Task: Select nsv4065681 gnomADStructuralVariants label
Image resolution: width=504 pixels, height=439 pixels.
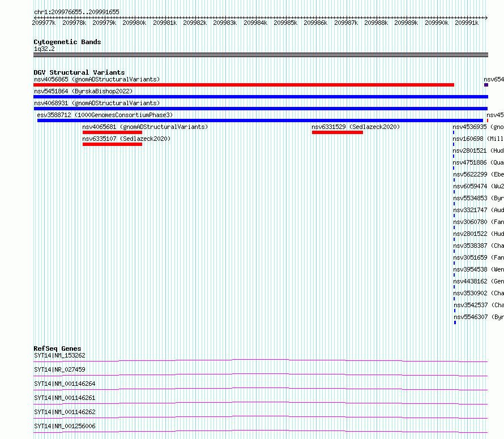Action: 145,127
